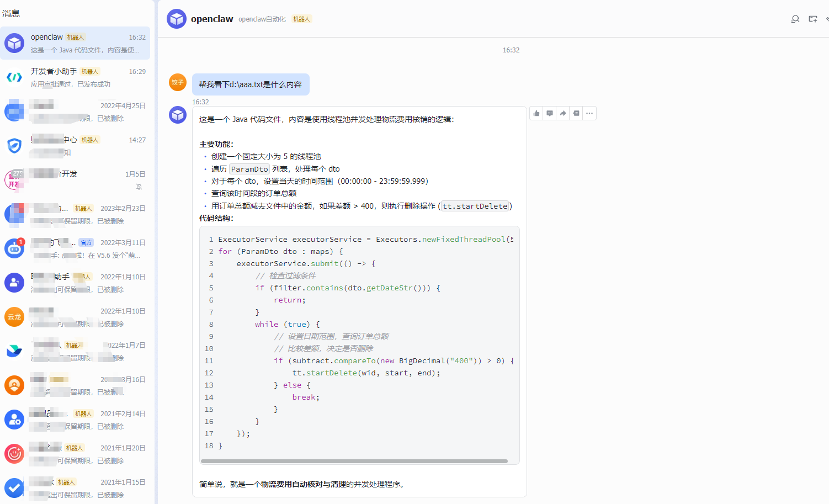Give a thumbs-up to the bot's reply

coord(536,113)
